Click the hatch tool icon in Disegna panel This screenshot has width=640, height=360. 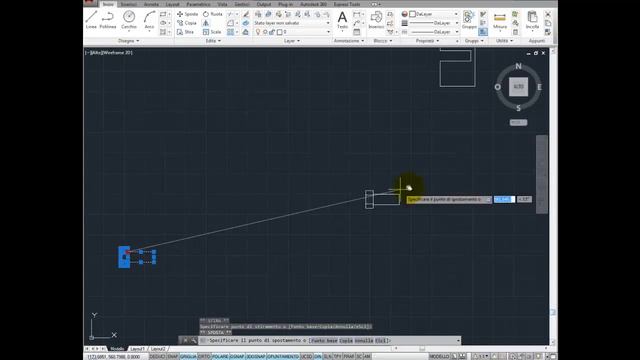[163, 32]
